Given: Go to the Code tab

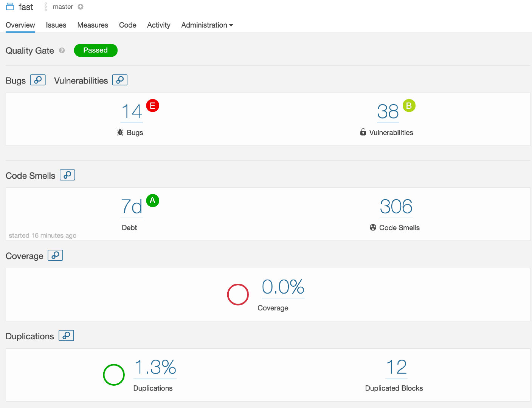Looking at the screenshot, I should click(x=127, y=25).
